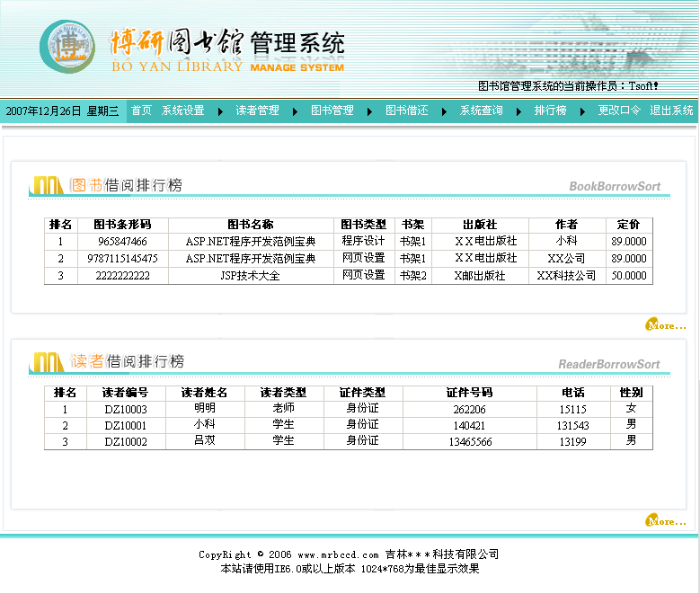Click 更改口令 to change password
The image size is (700, 594).
(620, 111)
